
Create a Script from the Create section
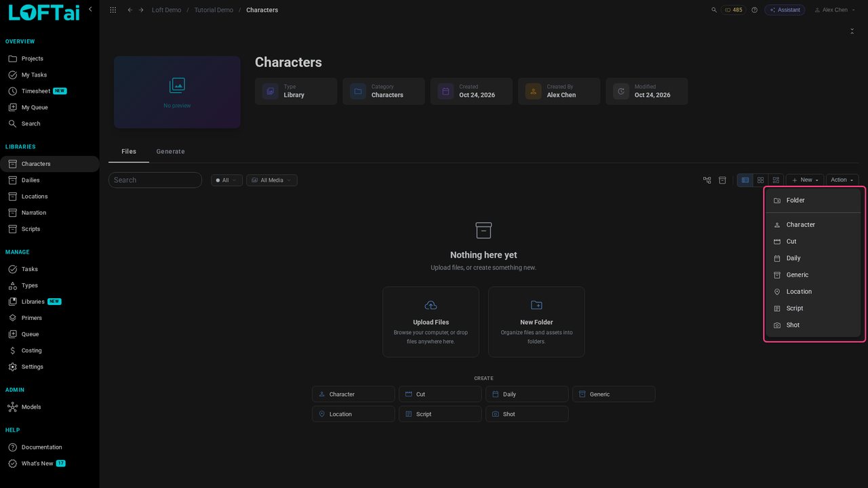point(440,414)
